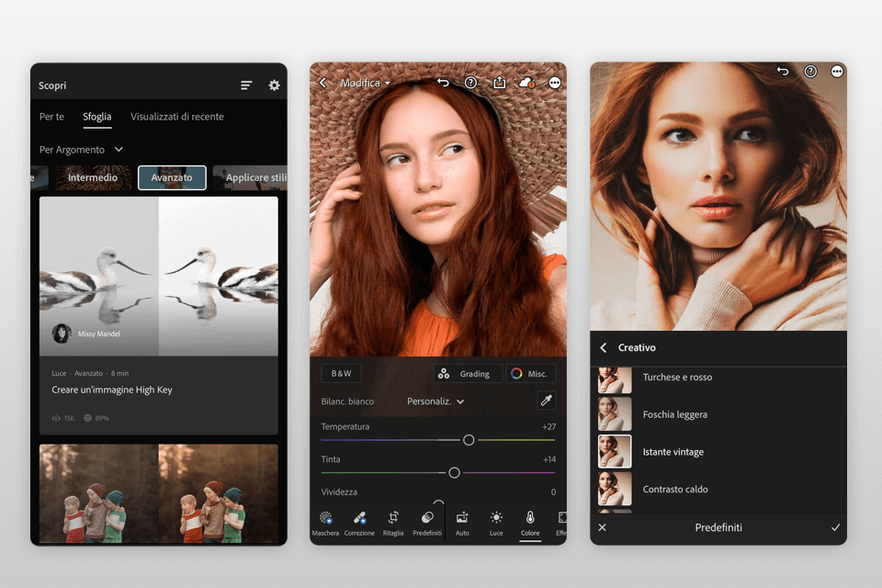
Task: Expand Per Argomento dropdown
Action: (81, 150)
